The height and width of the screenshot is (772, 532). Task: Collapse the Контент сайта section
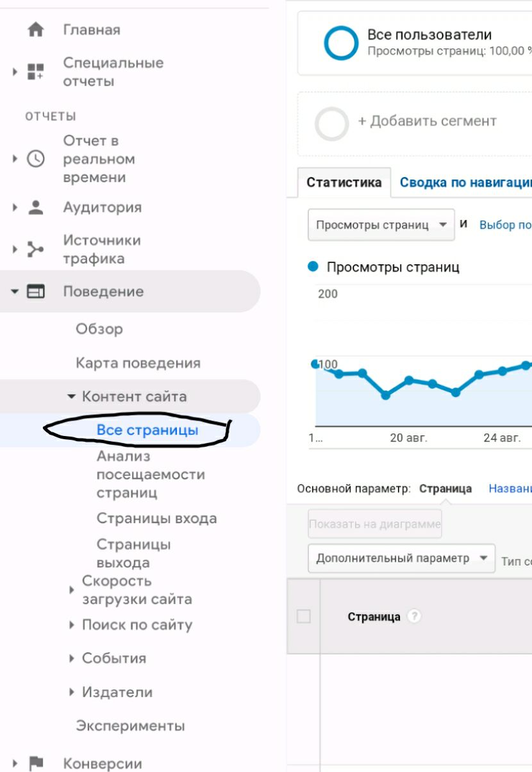point(72,397)
